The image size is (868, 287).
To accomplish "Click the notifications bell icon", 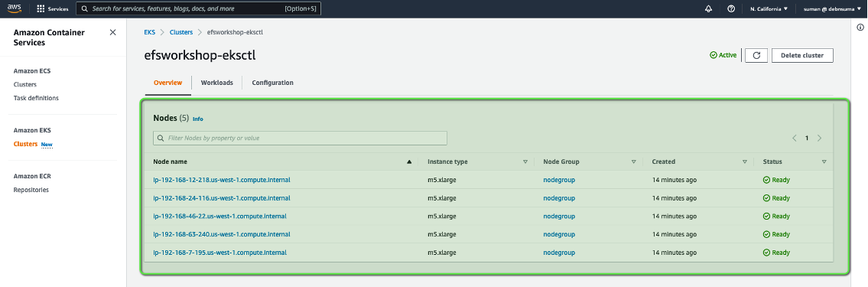I will (x=709, y=9).
